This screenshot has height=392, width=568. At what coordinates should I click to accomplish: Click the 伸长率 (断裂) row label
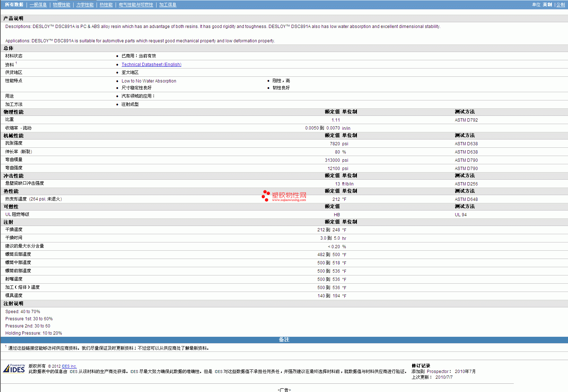coord(19,152)
